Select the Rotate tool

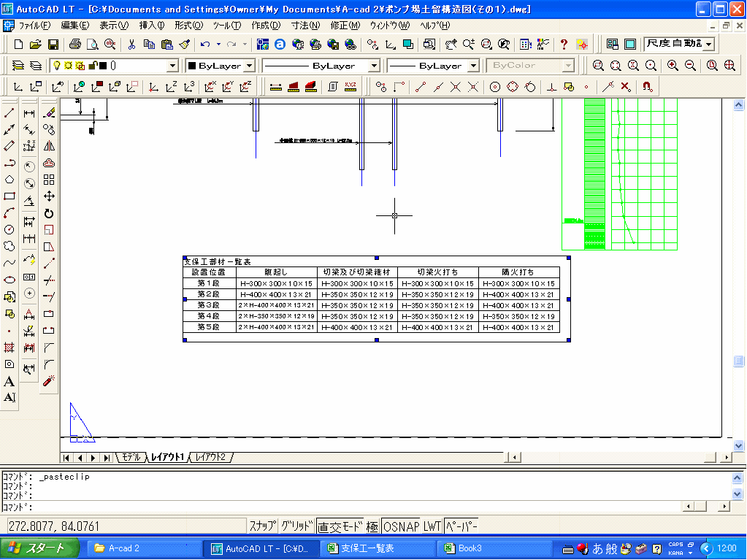49,213
